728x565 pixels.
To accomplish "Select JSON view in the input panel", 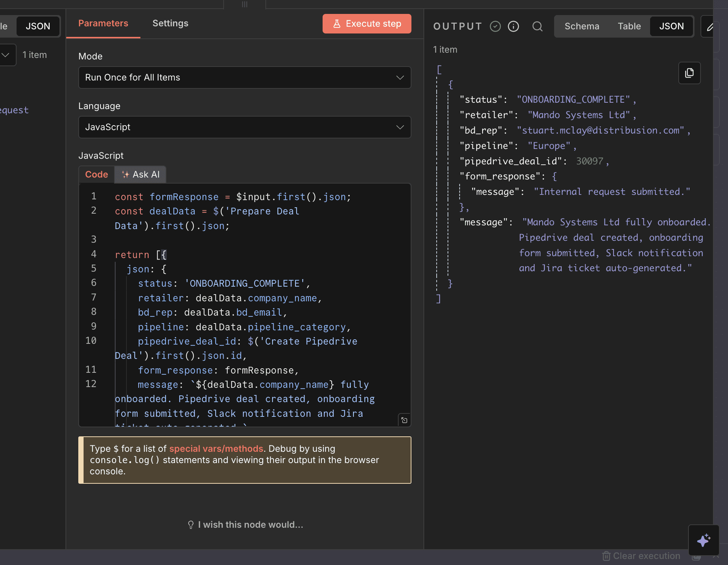I will tap(38, 26).
